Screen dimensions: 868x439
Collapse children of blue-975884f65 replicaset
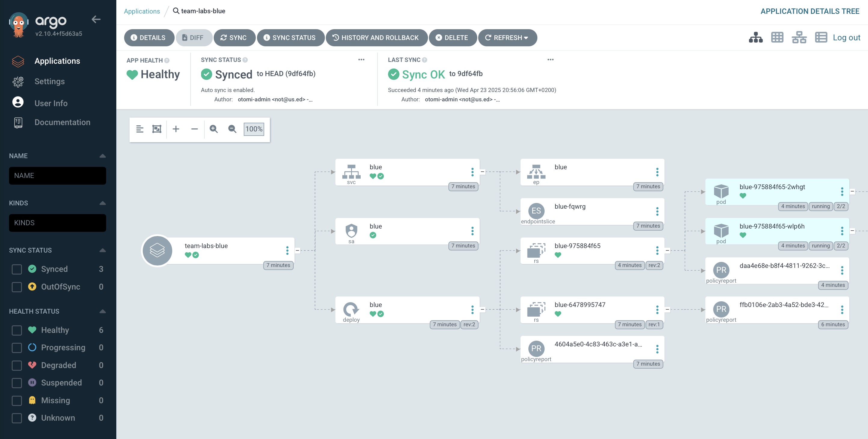pyautogui.click(x=667, y=250)
